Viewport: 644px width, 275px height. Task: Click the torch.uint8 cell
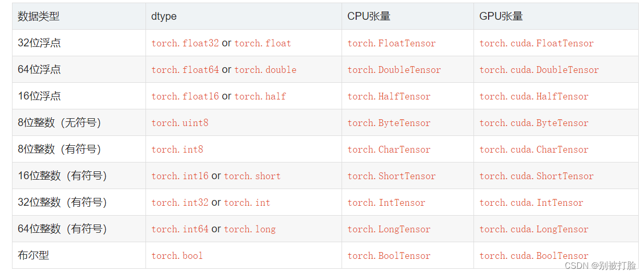[180, 123]
